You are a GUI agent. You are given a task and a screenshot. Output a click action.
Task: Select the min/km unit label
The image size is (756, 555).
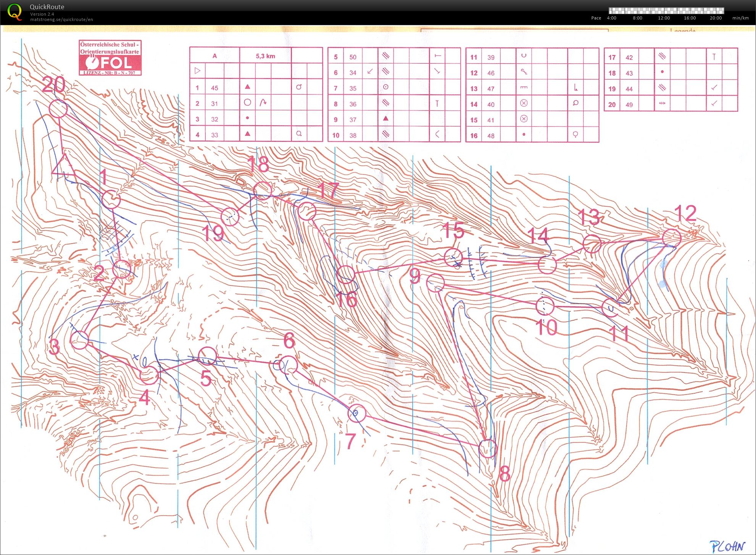coord(741,18)
